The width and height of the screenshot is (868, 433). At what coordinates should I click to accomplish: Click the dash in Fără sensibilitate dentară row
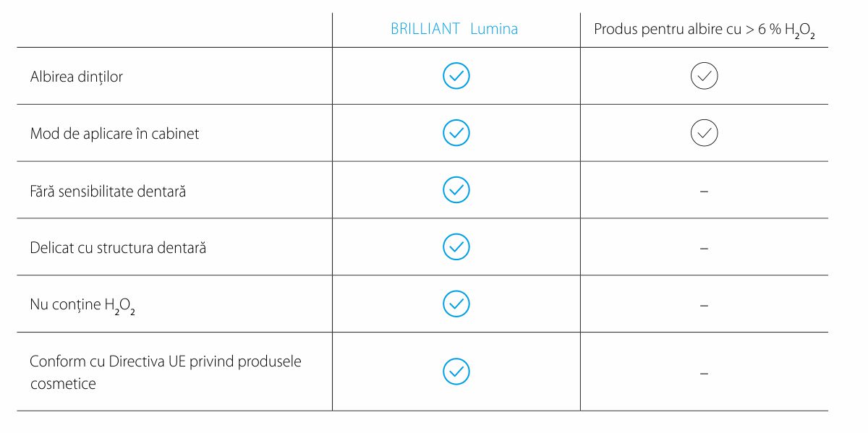704,191
